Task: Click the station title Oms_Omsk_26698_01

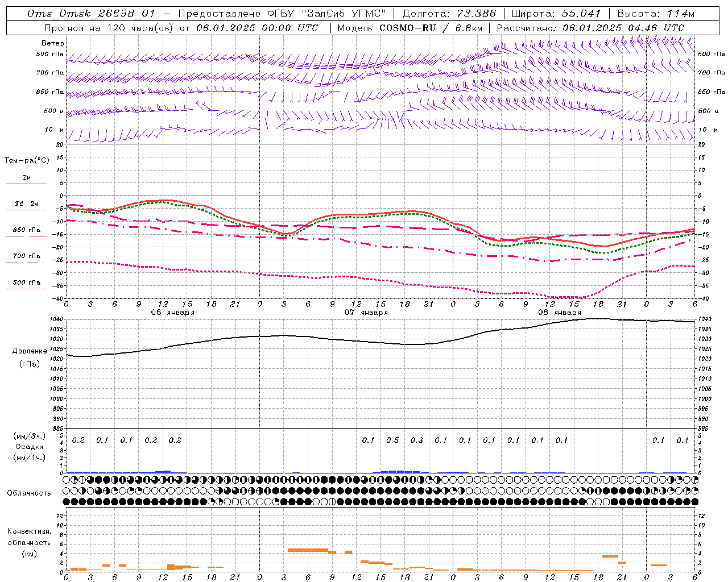Action: [91, 14]
